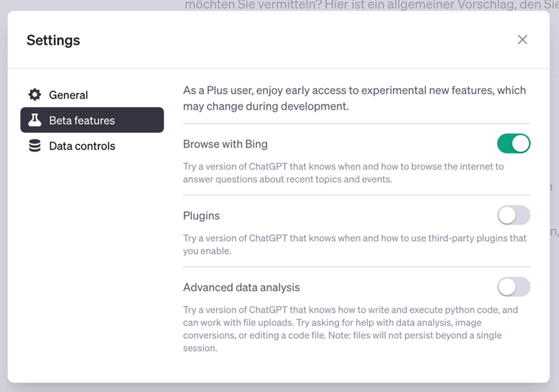559x392 pixels.
Task: Click the Advanced data analysis heading
Action: coord(241,288)
